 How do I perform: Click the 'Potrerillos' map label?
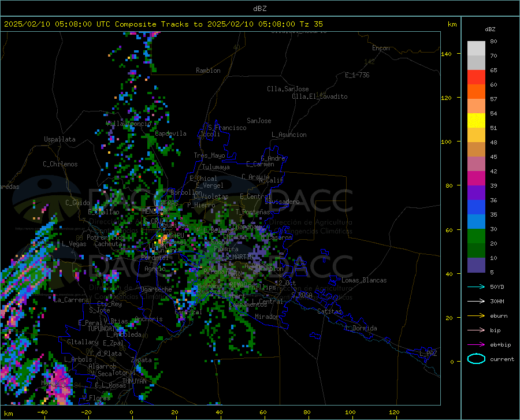(x=106, y=237)
